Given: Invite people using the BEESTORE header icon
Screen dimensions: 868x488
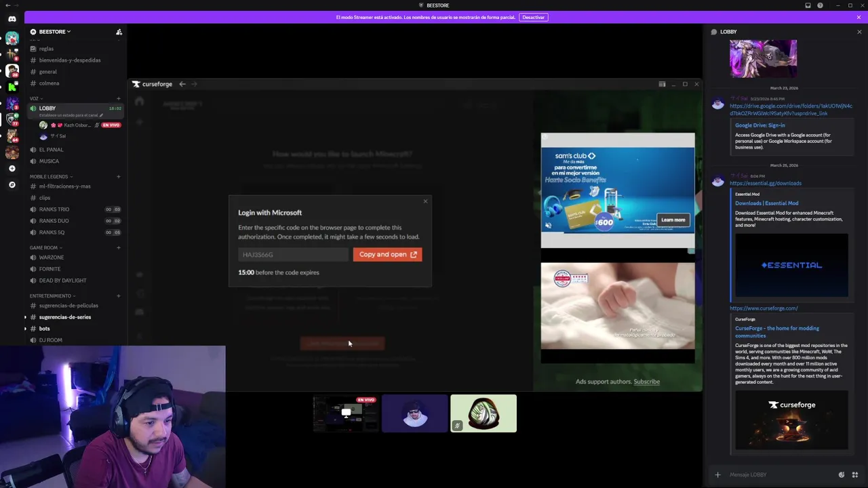Looking at the screenshot, I should (x=119, y=32).
